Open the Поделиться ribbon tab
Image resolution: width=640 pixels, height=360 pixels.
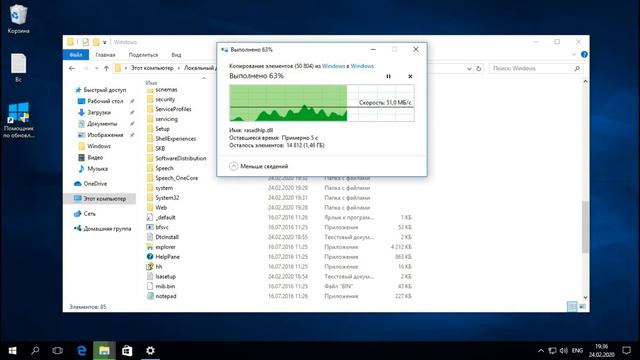pyautogui.click(x=143, y=55)
